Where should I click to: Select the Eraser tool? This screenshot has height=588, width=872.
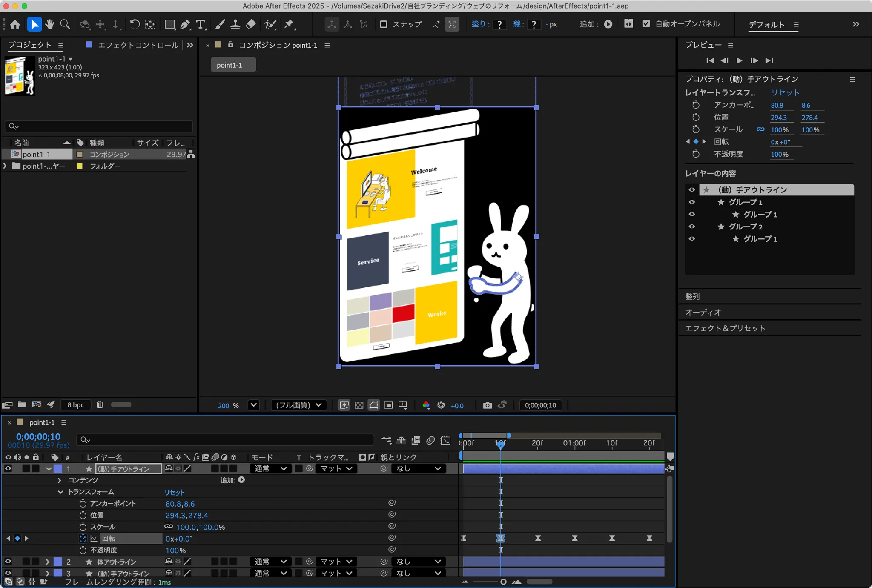tap(251, 24)
